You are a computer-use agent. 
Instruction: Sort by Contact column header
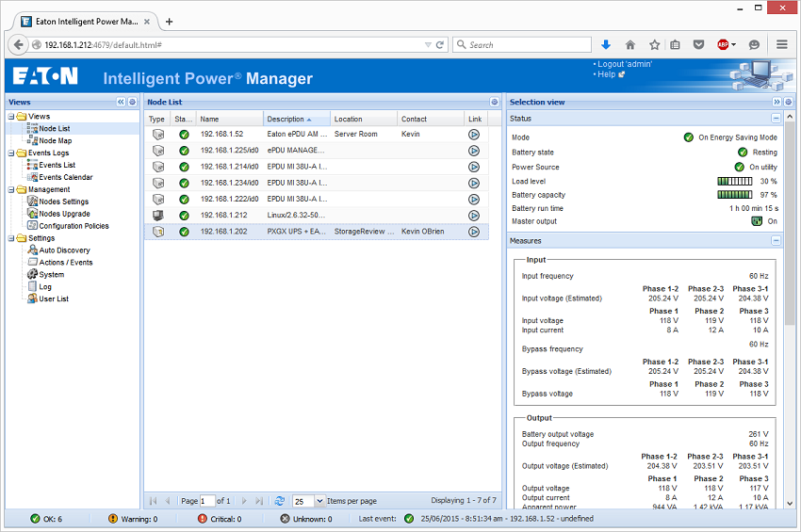click(x=430, y=119)
